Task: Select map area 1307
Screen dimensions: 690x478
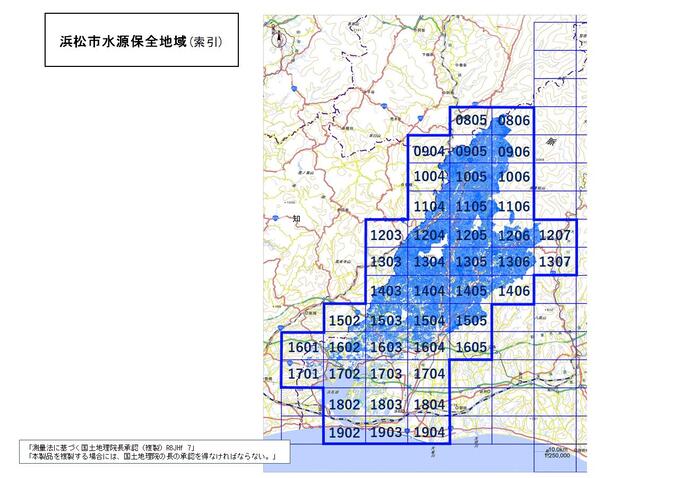Action: click(555, 261)
